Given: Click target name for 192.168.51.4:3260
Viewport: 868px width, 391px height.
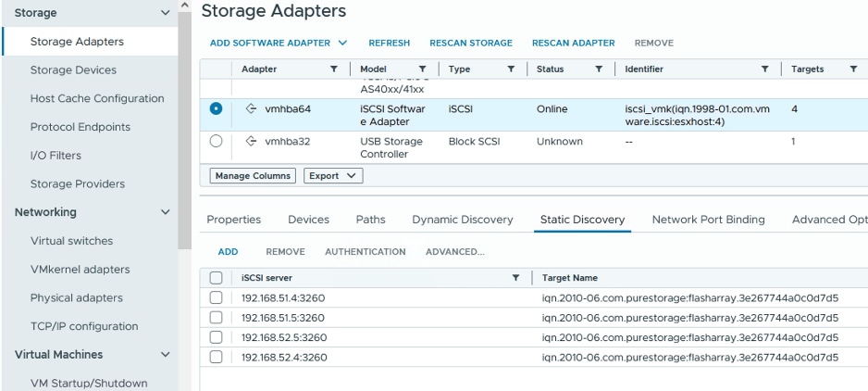Looking at the screenshot, I should [690, 297].
